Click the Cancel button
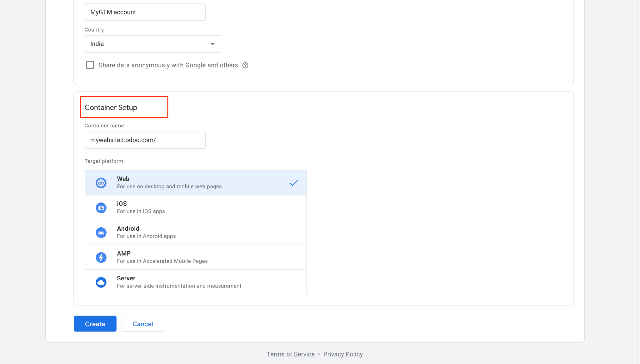This screenshot has height=364, width=640. pyautogui.click(x=142, y=324)
